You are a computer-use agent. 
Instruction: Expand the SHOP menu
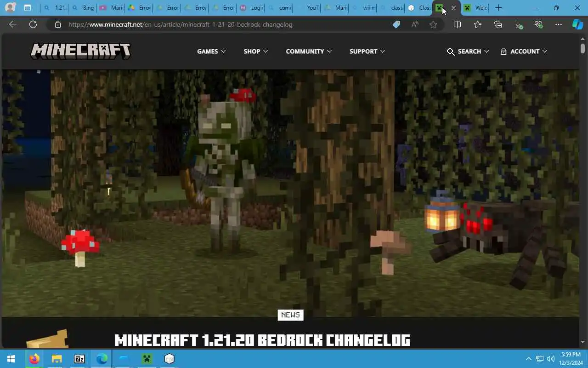coord(256,52)
